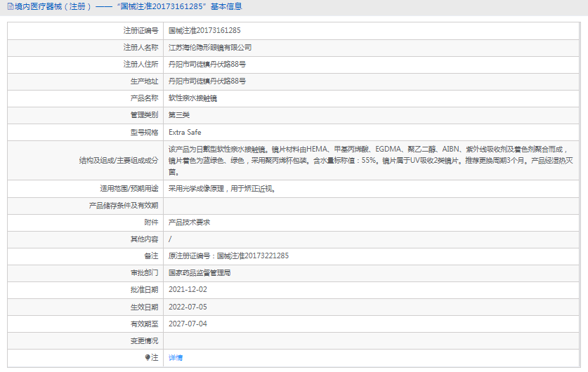This screenshot has height=372, width=588.
Task: Click the 批准日期 label
Action: (145, 290)
